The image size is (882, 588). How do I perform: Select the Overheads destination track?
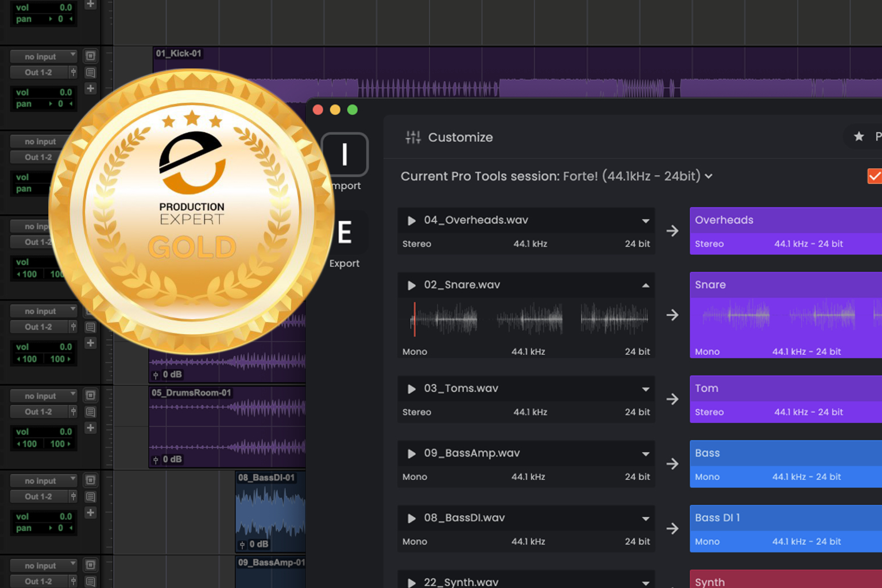pos(786,231)
